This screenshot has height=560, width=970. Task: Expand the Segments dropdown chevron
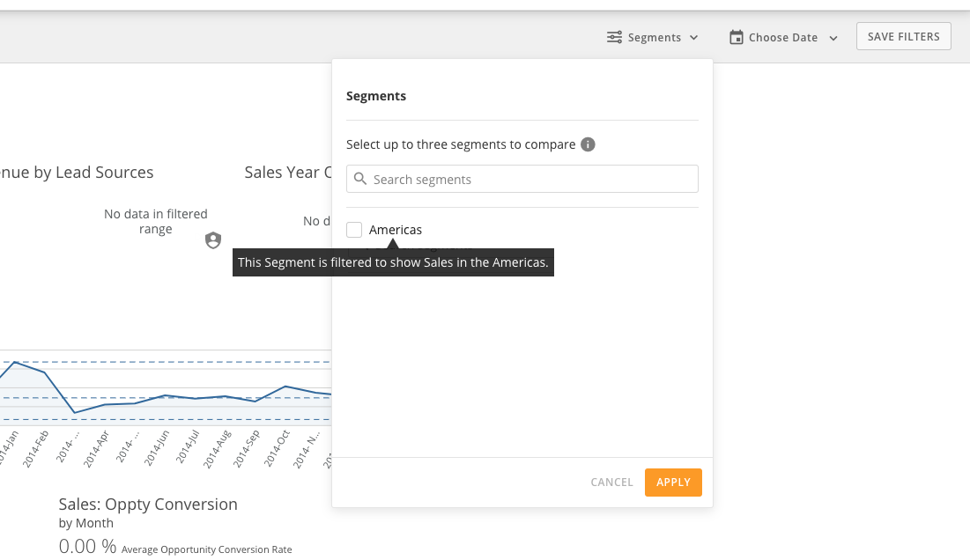695,38
